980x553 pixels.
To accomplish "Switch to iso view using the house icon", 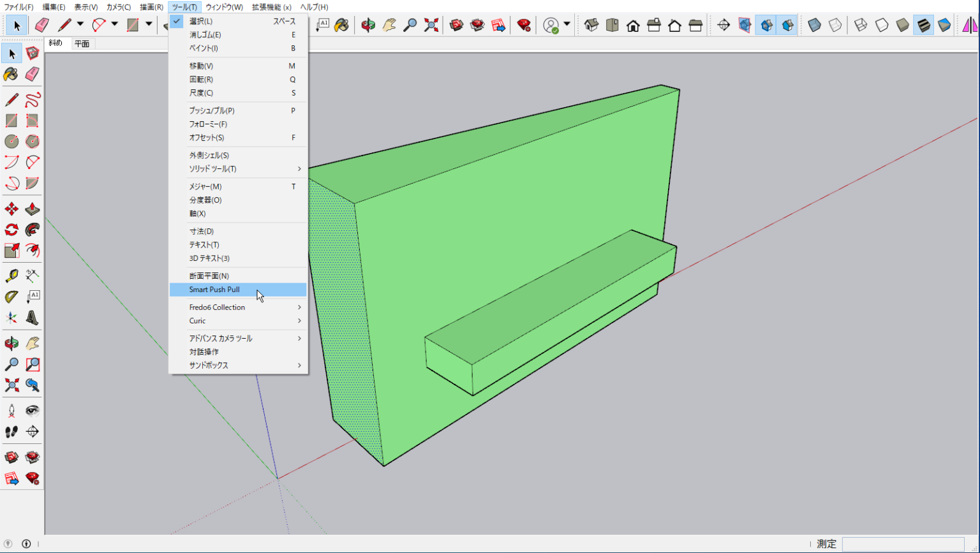I will point(590,25).
